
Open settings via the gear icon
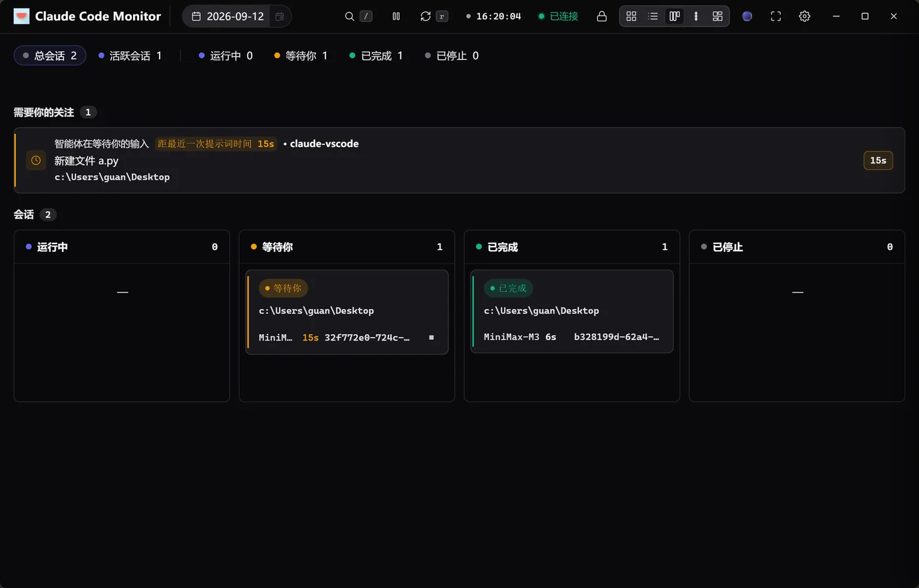click(x=805, y=16)
